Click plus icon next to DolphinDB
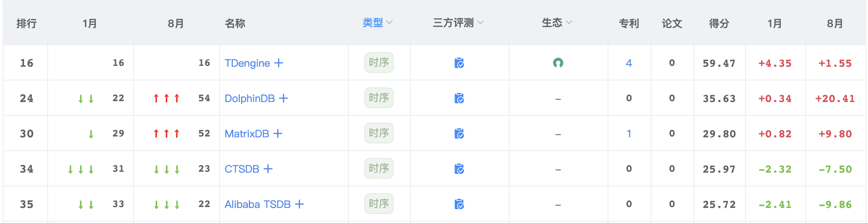 tap(284, 98)
